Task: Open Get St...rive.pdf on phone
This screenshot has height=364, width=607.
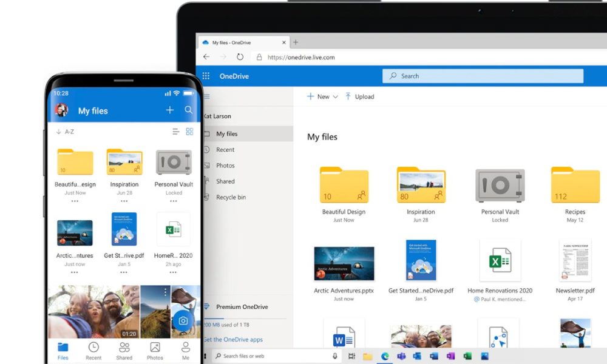Action: coord(124,229)
